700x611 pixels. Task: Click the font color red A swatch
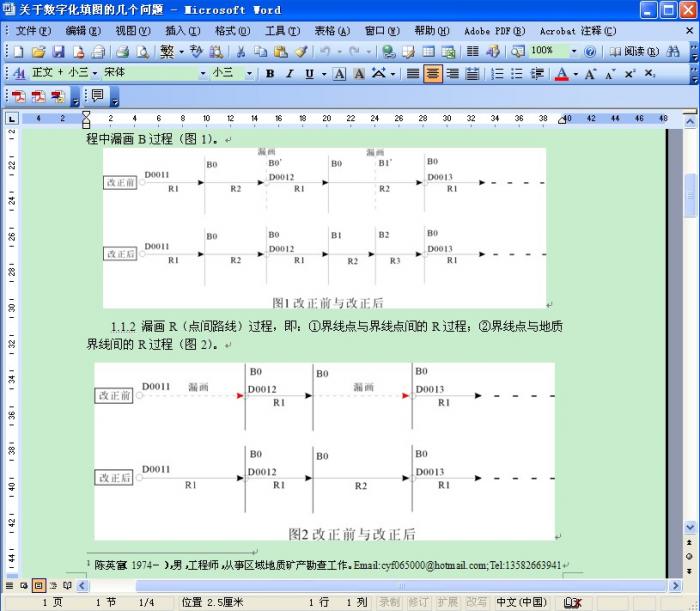coord(561,74)
